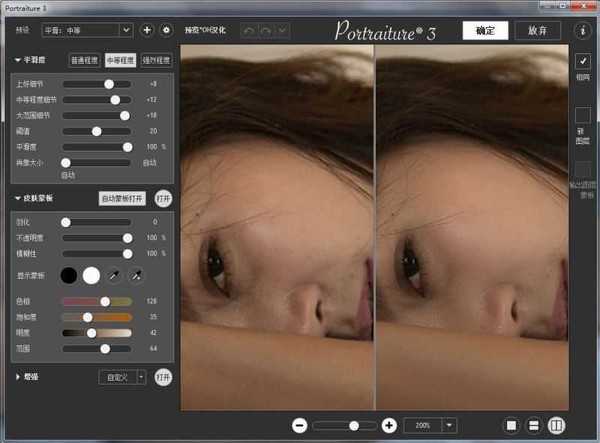Open the 200% zoom level dropdown
The width and height of the screenshot is (600, 443).
click(449, 425)
